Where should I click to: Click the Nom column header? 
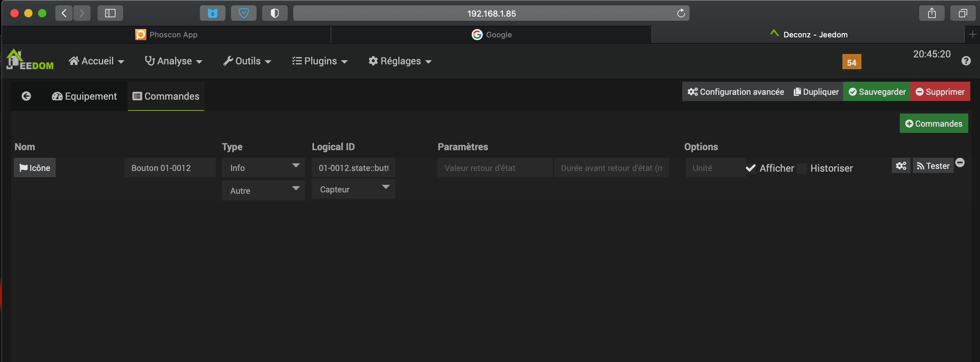[x=25, y=147]
